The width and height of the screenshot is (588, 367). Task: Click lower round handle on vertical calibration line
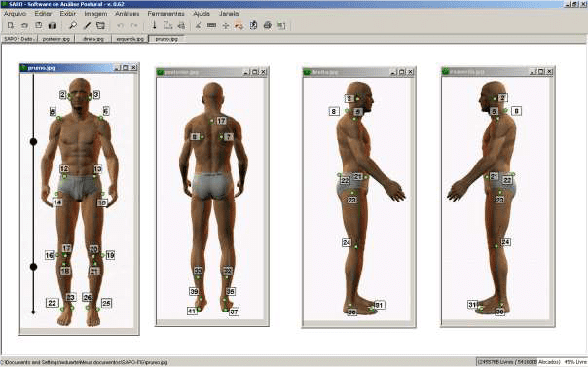[x=33, y=267]
